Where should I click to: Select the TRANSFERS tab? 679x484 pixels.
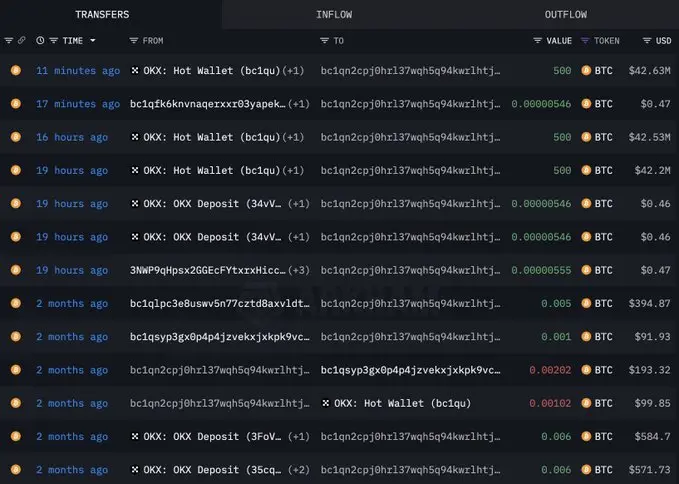coord(102,14)
